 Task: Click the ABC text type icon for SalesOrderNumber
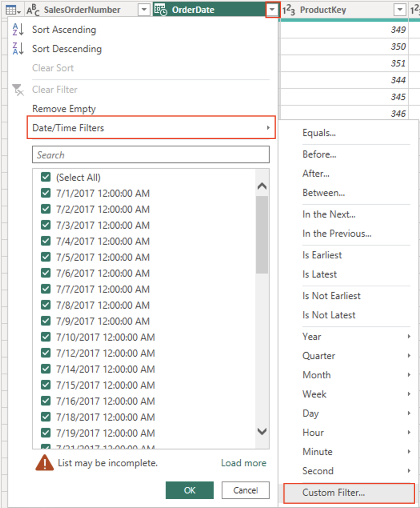33,10
